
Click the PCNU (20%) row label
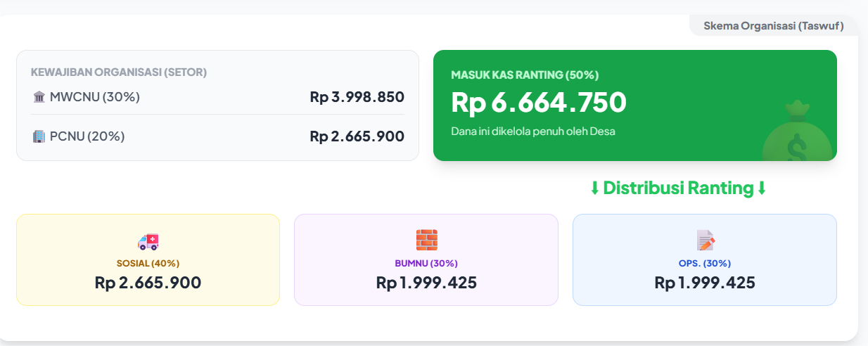point(87,136)
